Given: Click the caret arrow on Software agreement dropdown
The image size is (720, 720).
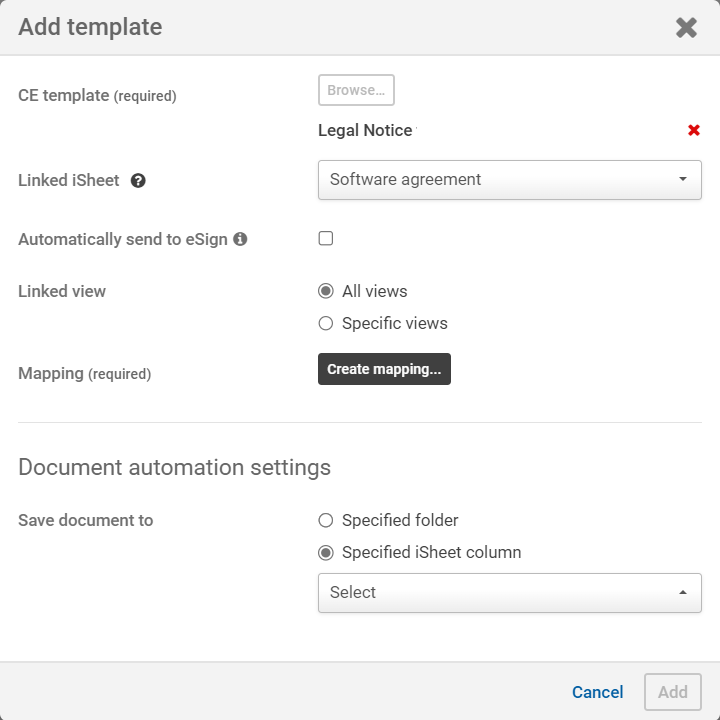Looking at the screenshot, I should (682, 180).
